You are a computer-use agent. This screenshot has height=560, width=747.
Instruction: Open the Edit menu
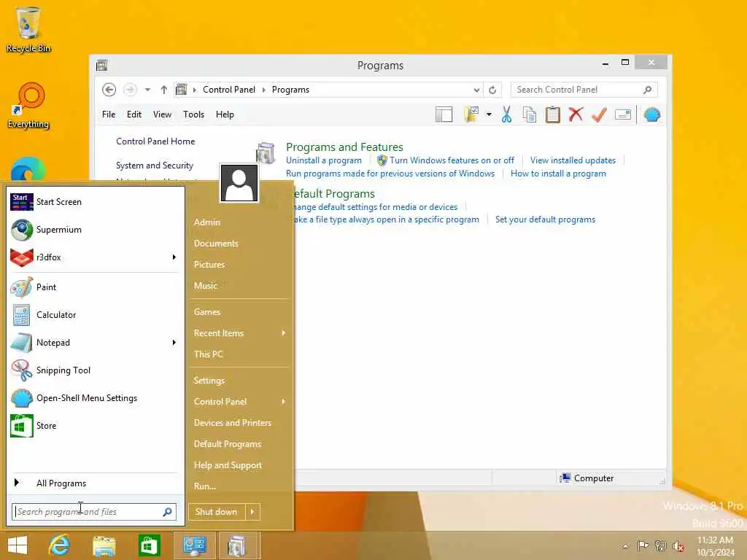pos(134,114)
